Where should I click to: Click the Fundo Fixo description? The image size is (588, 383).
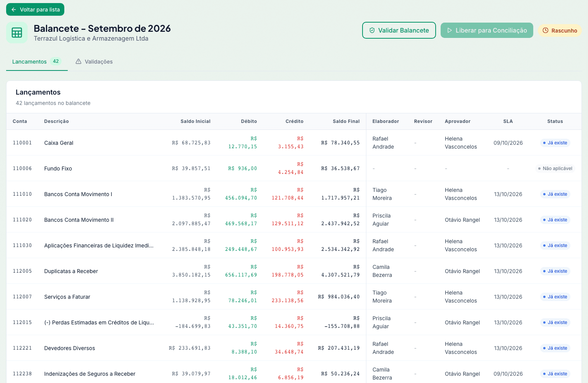58,169
